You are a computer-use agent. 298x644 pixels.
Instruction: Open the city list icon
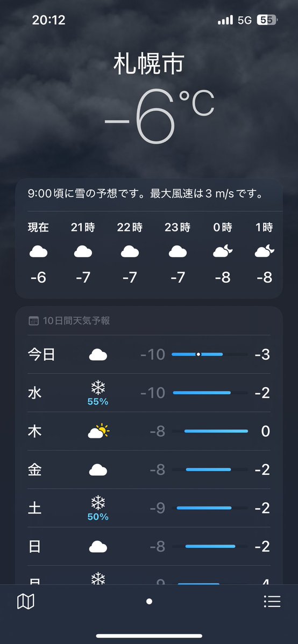point(272,602)
